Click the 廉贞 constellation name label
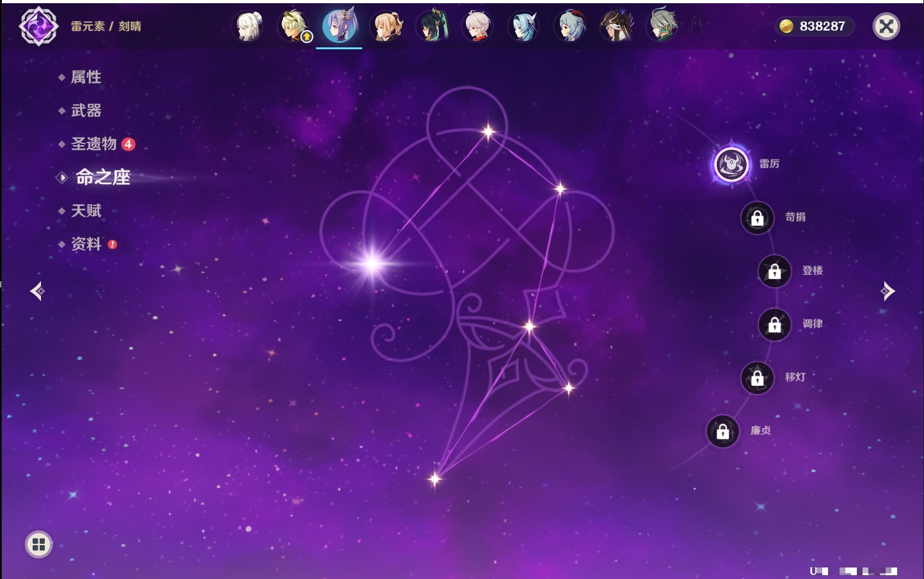 [x=761, y=430]
